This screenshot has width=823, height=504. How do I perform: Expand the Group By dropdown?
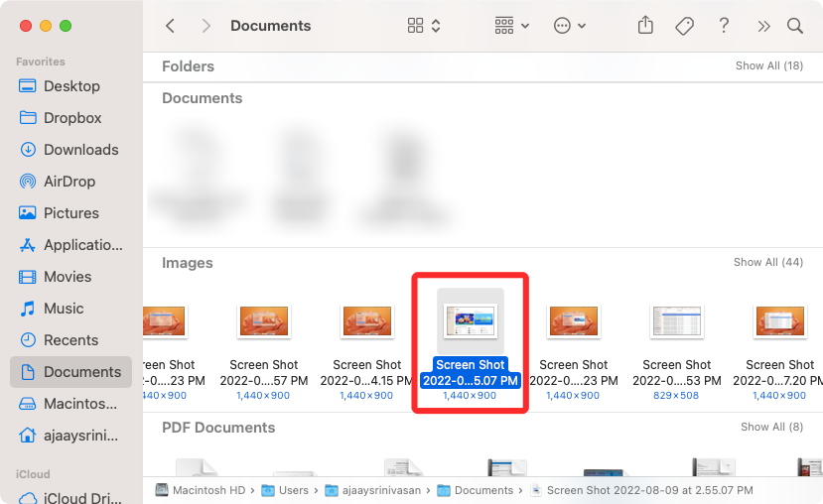pos(511,26)
